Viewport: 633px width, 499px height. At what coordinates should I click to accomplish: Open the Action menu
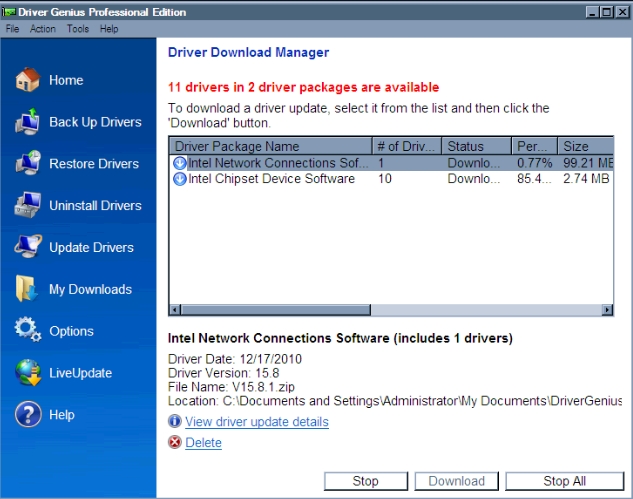pyautogui.click(x=43, y=29)
